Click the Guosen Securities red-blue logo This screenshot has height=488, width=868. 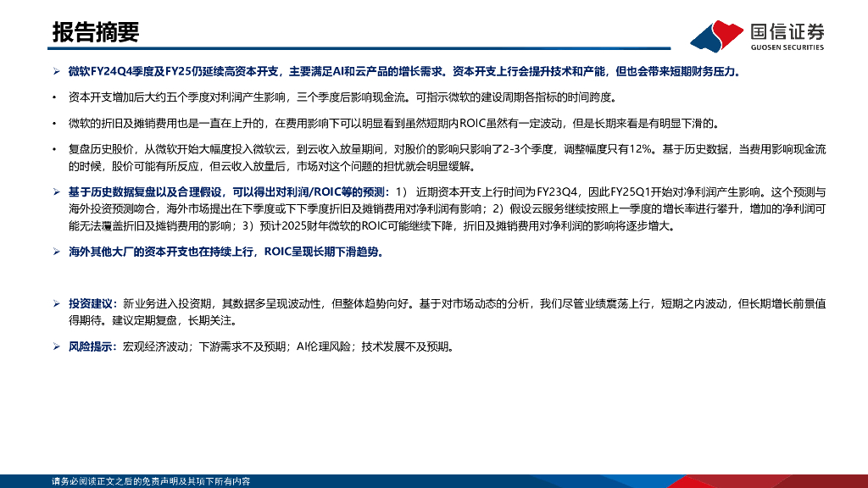717,36
